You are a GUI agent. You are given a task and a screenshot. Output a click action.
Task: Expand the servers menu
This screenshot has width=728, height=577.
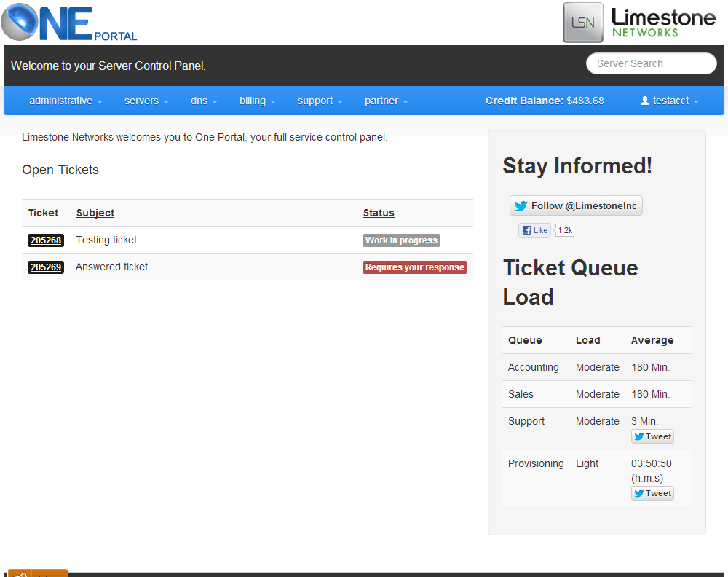click(146, 101)
